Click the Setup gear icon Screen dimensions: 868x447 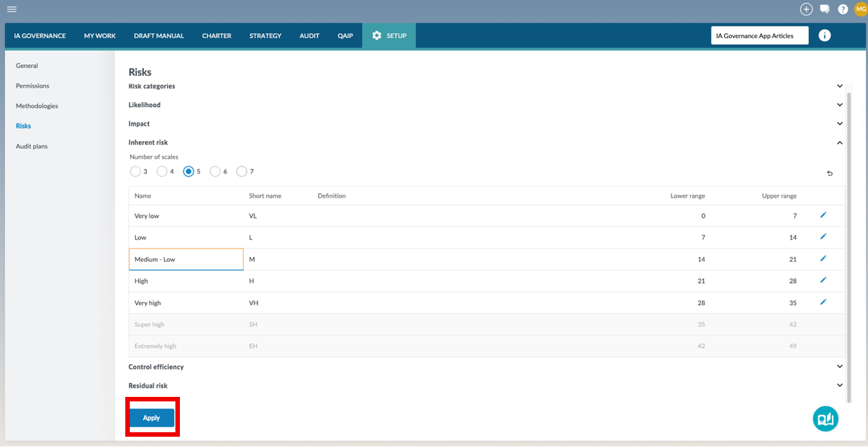point(377,36)
